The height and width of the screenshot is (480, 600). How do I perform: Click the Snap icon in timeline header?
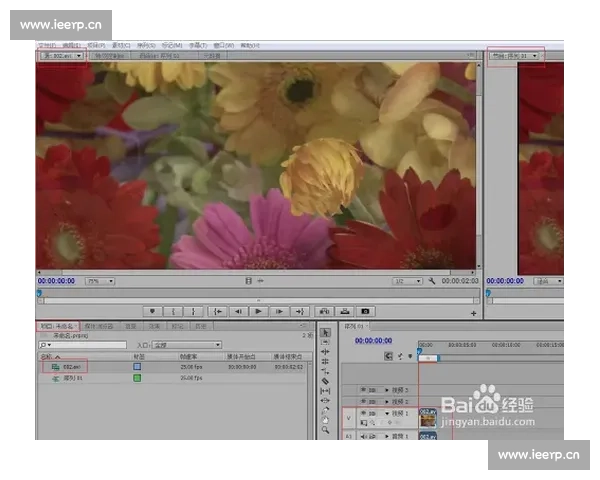(388, 355)
